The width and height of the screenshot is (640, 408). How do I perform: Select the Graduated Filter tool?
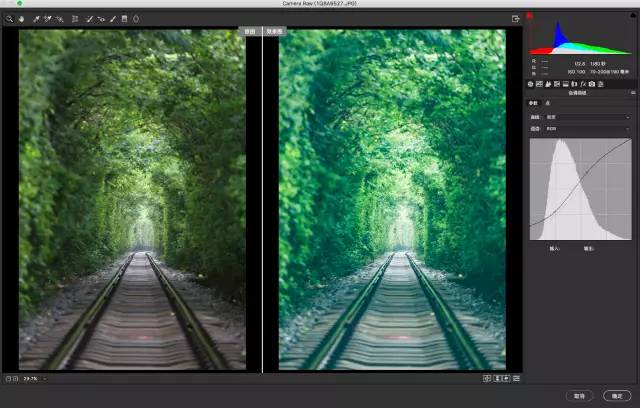pyautogui.click(x=124, y=18)
